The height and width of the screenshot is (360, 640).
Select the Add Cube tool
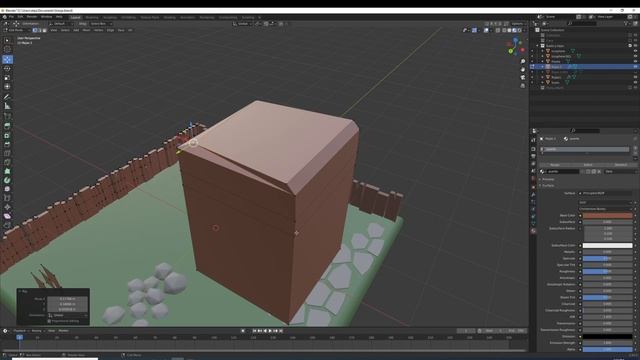point(7,116)
